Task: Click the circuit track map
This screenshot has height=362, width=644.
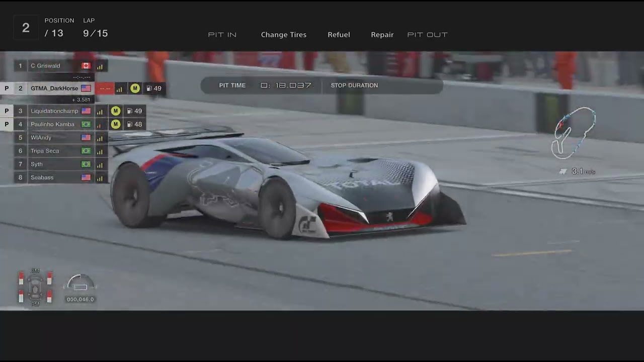Action: 574,132
